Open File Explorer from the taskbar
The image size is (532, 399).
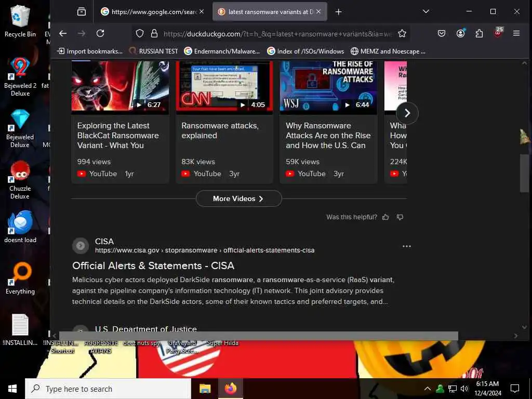[205, 389]
